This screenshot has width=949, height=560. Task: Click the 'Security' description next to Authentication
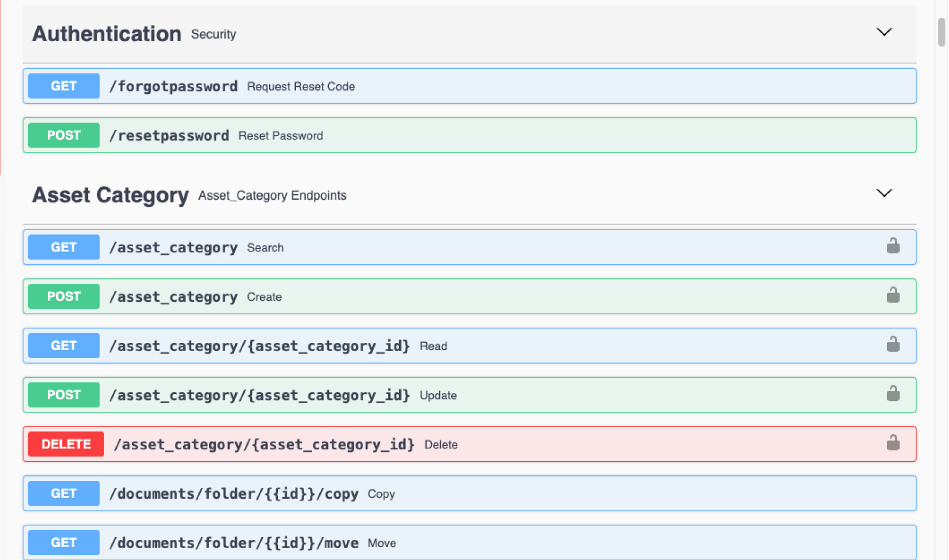213,34
